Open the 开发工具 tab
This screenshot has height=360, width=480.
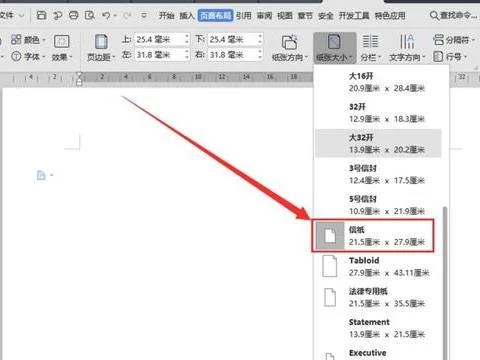tap(354, 15)
